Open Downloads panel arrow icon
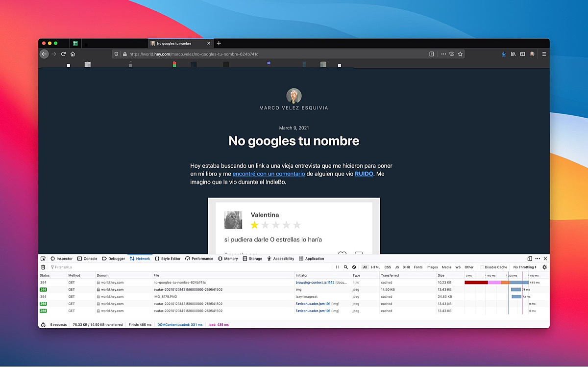 pos(504,54)
